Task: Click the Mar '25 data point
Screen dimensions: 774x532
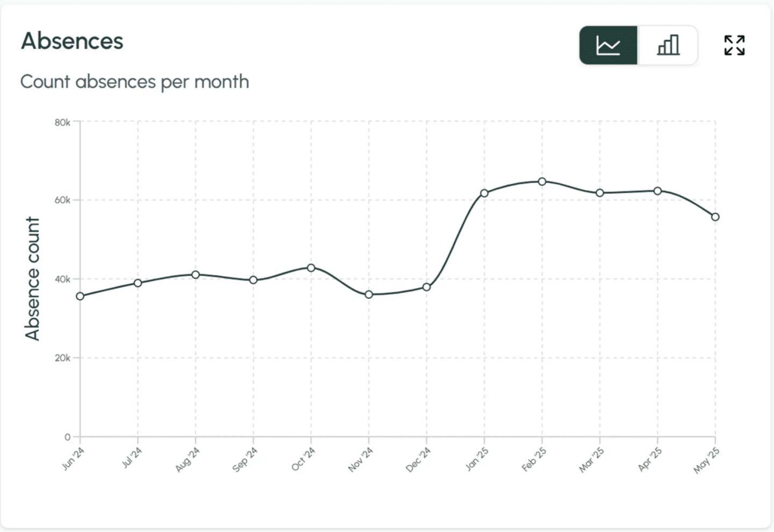Action: tap(600, 193)
